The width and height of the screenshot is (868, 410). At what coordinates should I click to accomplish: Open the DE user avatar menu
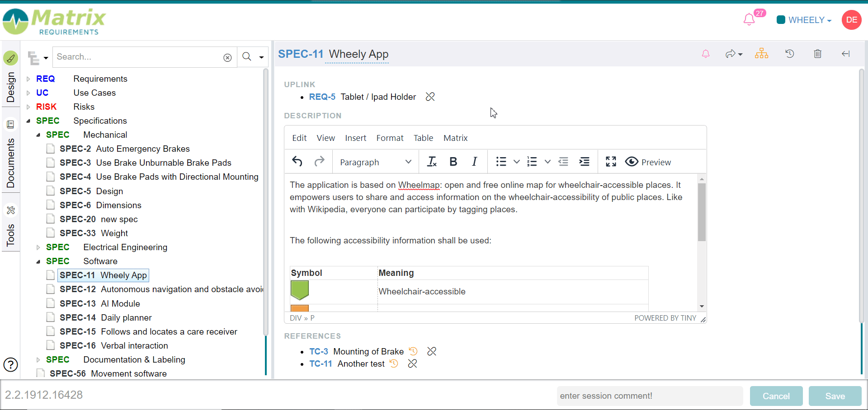(851, 20)
